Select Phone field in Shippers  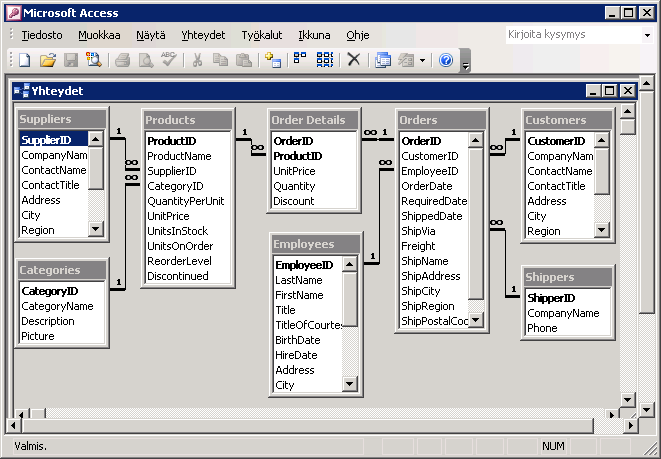point(568,328)
